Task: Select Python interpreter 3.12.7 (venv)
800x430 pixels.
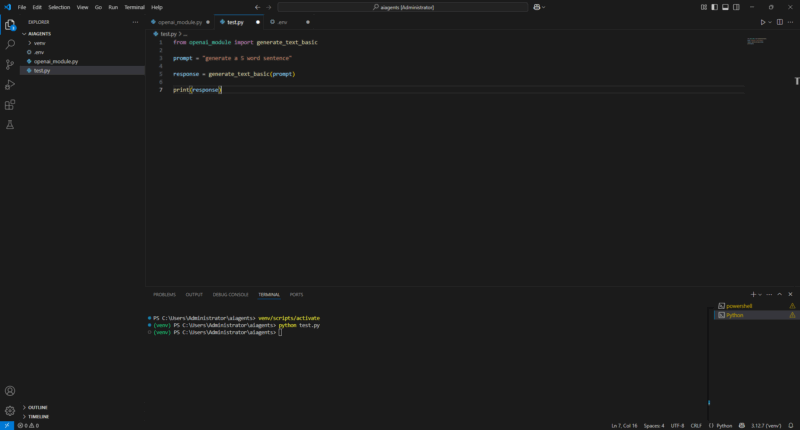Action: point(765,425)
